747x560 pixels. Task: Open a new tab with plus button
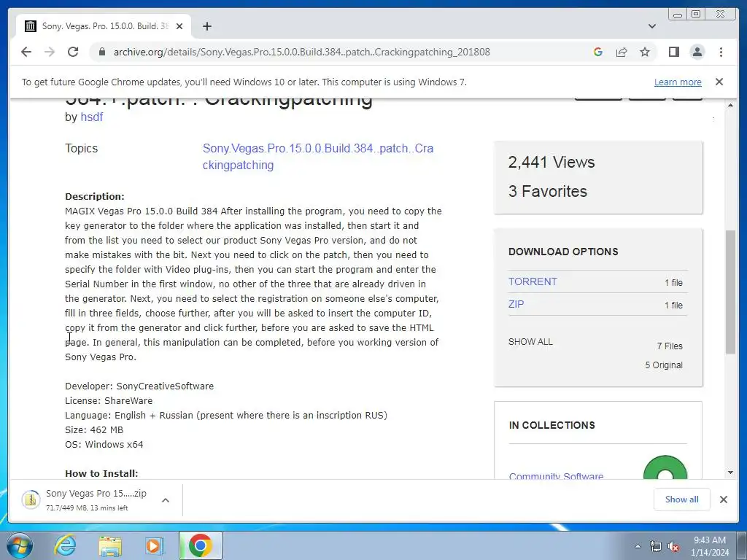click(x=206, y=26)
